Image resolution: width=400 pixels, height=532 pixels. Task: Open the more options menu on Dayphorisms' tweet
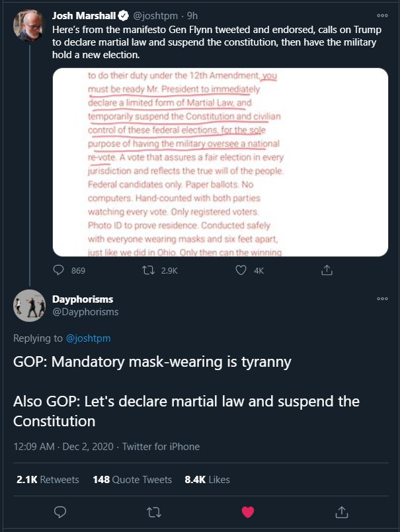point(382,298)
